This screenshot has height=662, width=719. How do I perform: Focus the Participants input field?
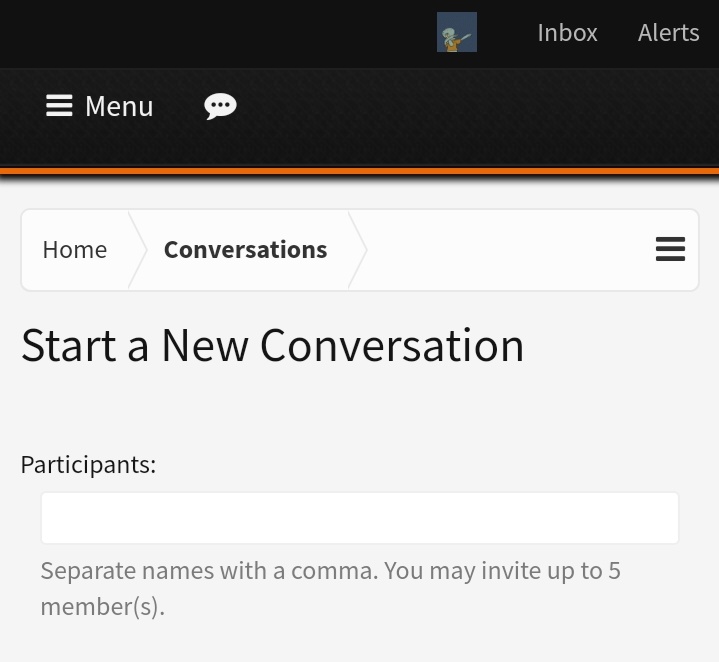(x=360, y=518)
